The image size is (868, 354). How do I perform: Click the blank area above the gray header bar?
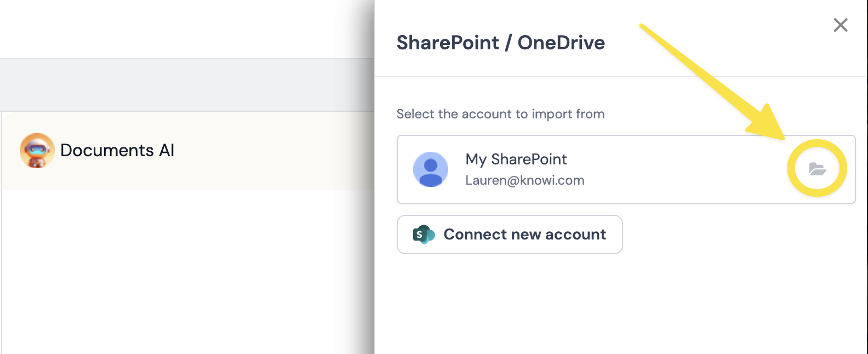(186, 27)
